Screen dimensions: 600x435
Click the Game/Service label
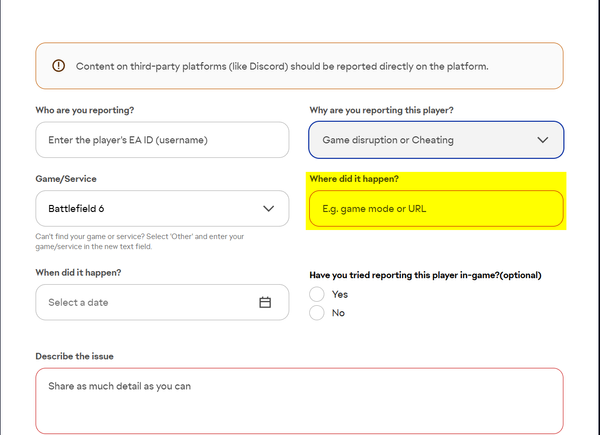tap(65, 178)
